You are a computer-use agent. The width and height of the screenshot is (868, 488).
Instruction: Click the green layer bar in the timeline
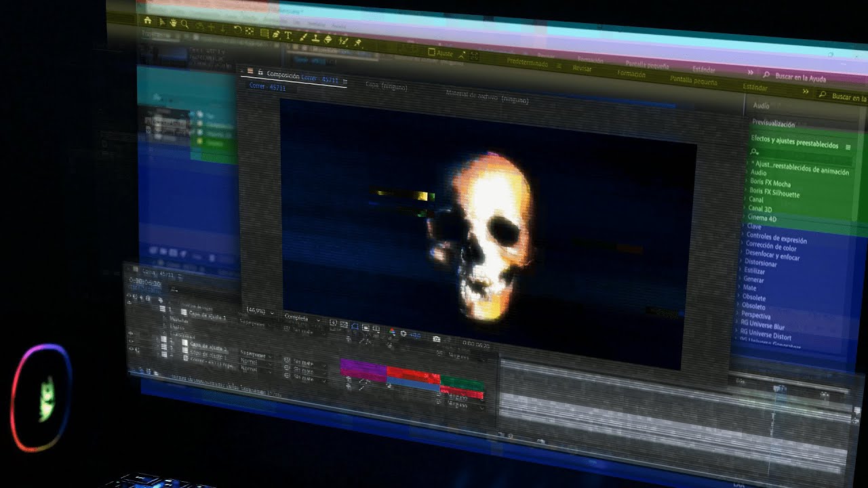[x=462, y=383]
